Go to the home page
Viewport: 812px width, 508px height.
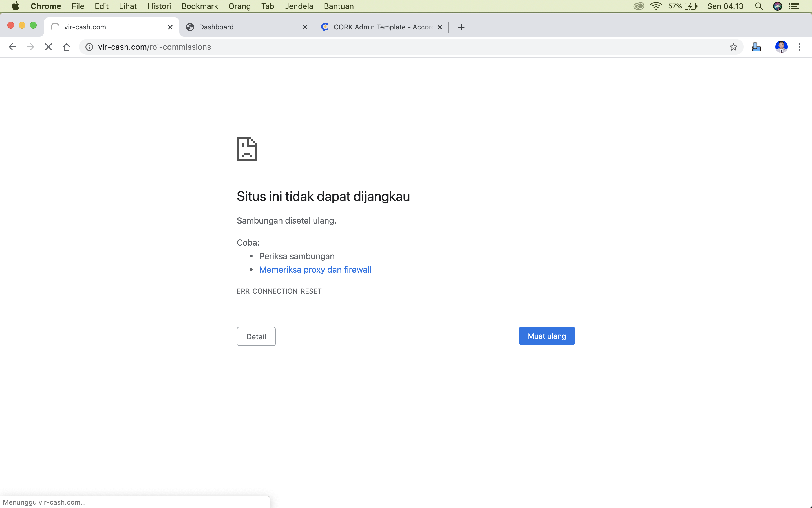pos(67,47)
